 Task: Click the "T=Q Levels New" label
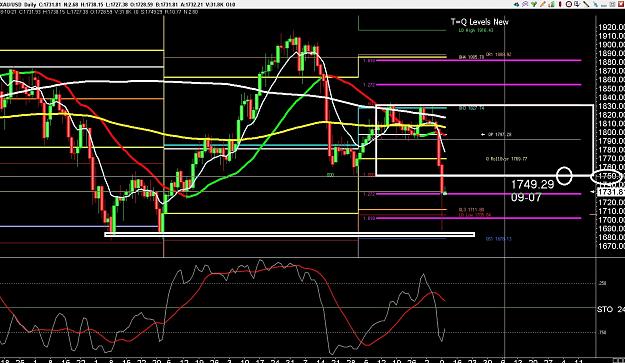[480, 22]
